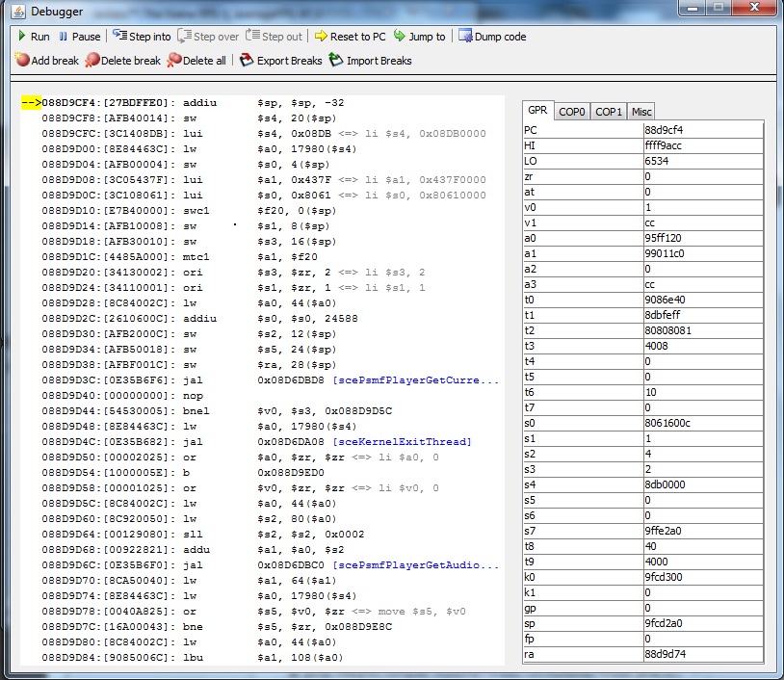Select the sceKernelExitThread jal instruction line

point(260,441)
